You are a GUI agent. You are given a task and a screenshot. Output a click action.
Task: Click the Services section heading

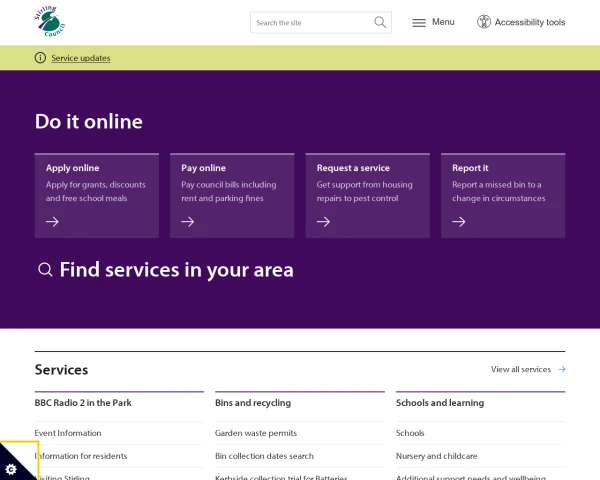pyautogui.click(x=61, y=370)
